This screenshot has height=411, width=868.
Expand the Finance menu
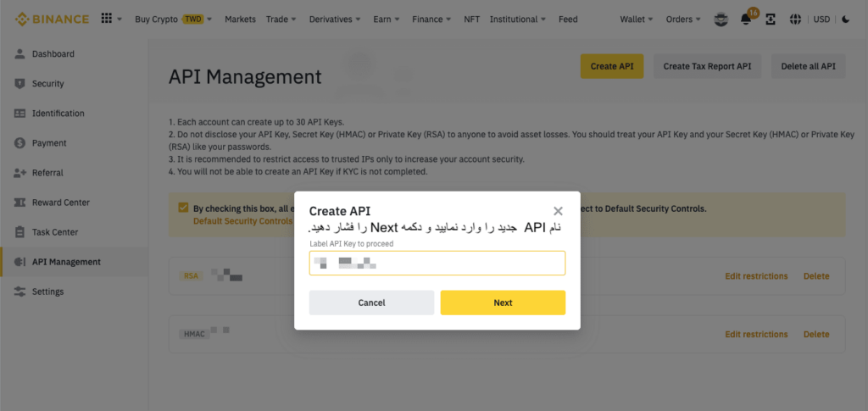(x=431, y=19)
